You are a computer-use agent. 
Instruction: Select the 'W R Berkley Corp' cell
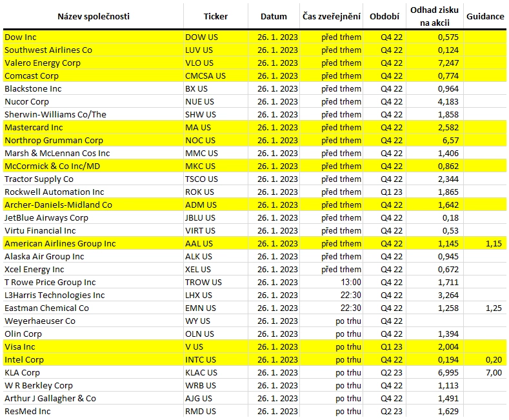coord(93,385)
